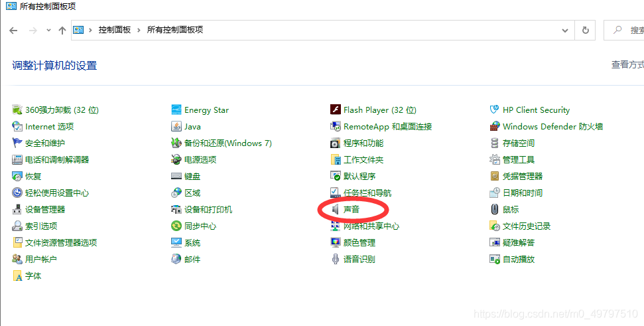Open the 日期和时间 clock icon
Image resolution: width=644 pixels, height=326 pixels.
pos(495,193)
